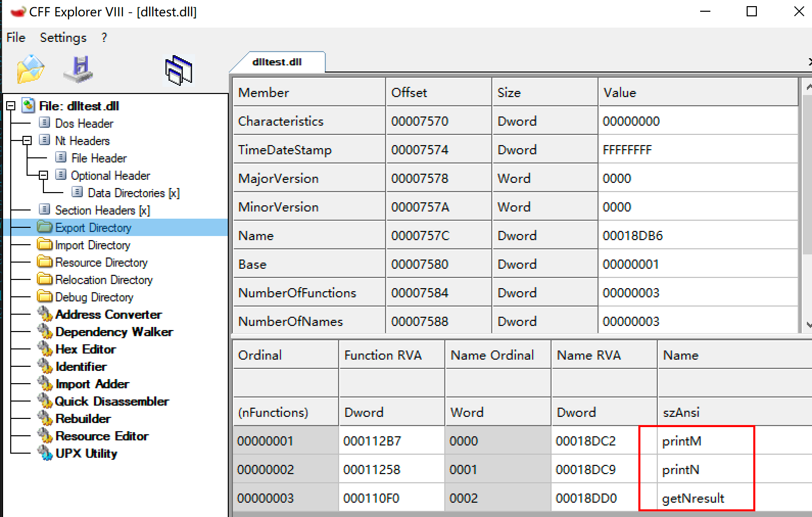Viewport: 812px width, 517px height.
Task: Click the save disk toolbar icon
Action: point(79,69)
